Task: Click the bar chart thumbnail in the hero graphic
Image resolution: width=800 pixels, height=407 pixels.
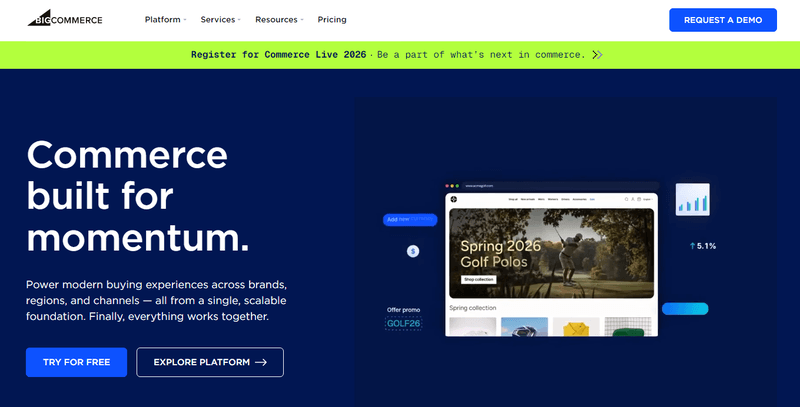Action: point(692,199)
